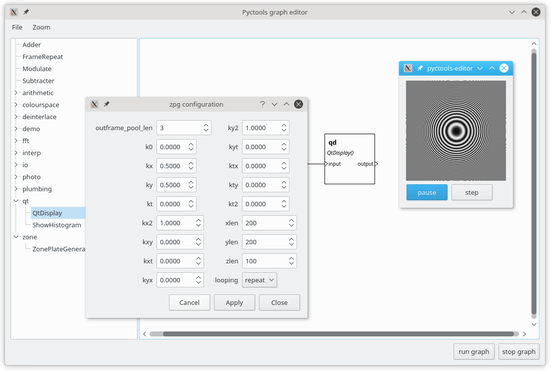Image resolution: width=551 pixels, height=371 pixels.
Task: Open the File menu
Action: point(17,27)
